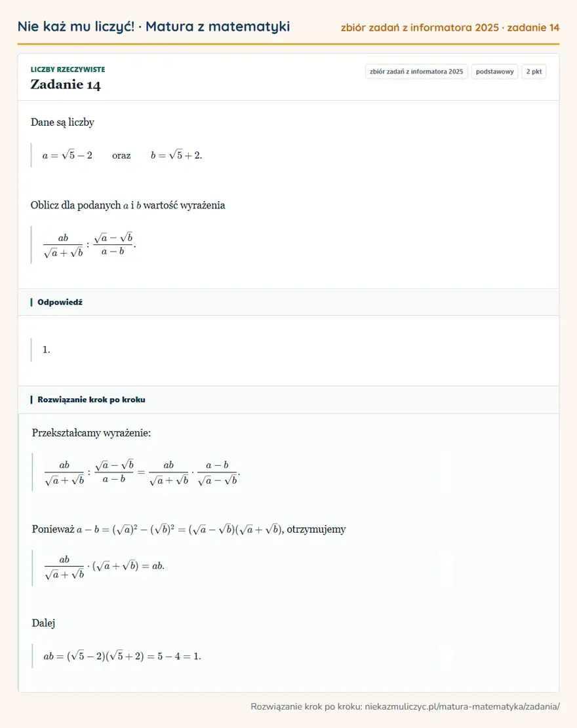Click the "2 pkt" points badge
Viewport: 577px width, 728px height.
[534, 71]
